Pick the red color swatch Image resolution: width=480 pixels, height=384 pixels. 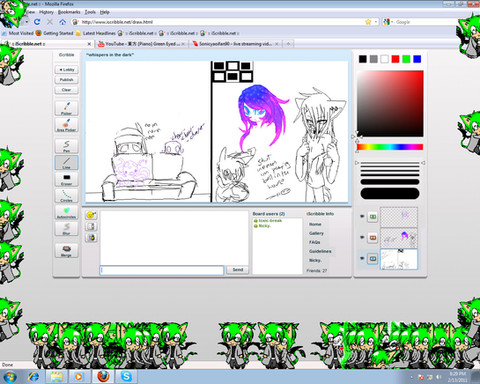[395, 59]
